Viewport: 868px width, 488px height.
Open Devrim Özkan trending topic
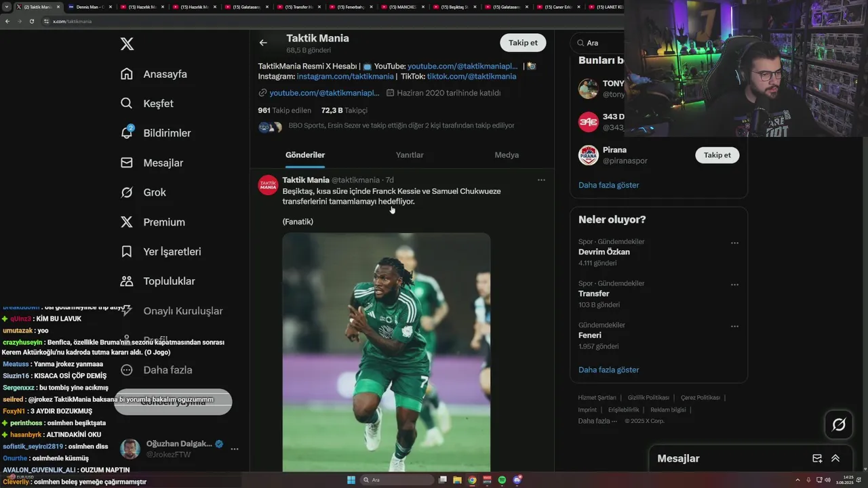pyautogui.click(x=604, y=252)
